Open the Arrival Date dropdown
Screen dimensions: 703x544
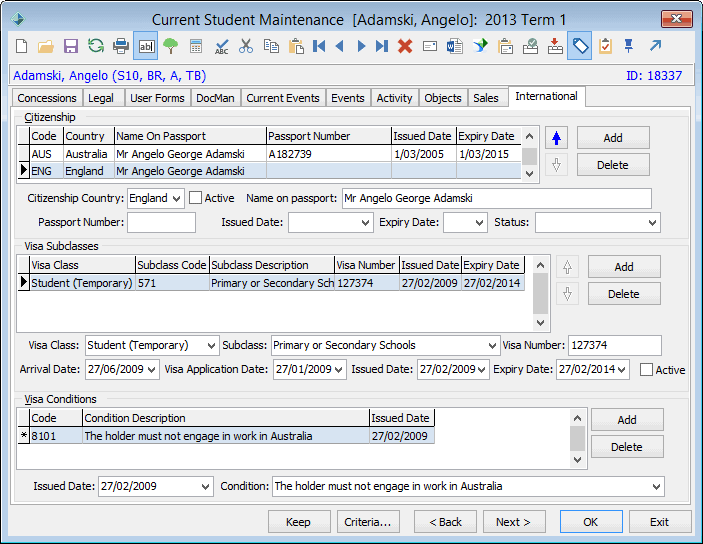(x=152, y=370)
